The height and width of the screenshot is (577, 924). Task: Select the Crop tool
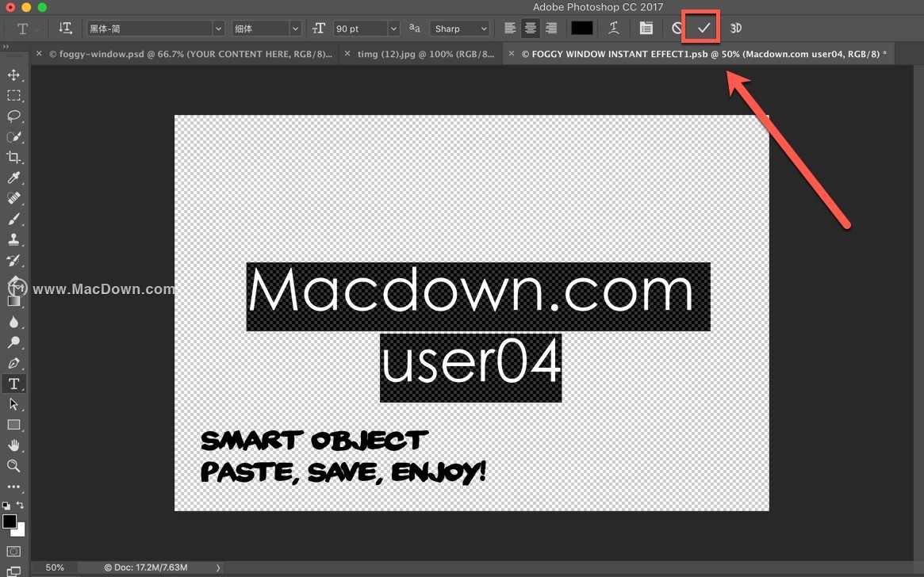(13, 157)
